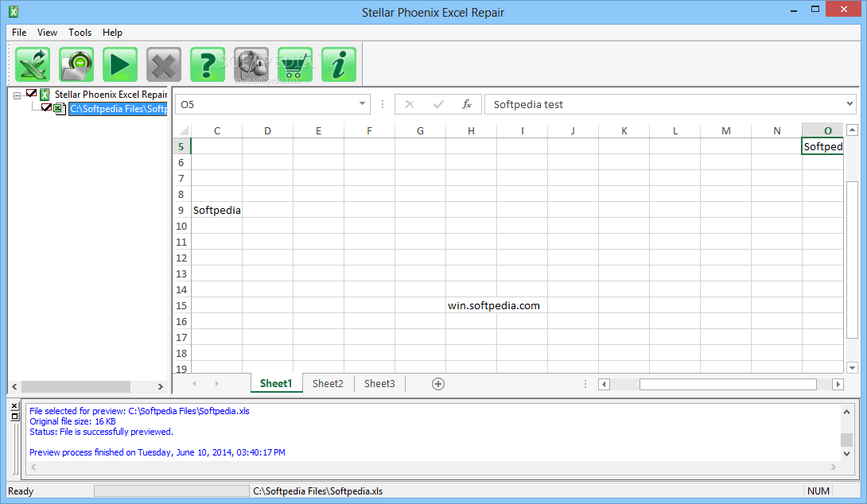Click the fx insert function icon
The height and width of the screenshot is (504, 867).
tap(467, 104)
